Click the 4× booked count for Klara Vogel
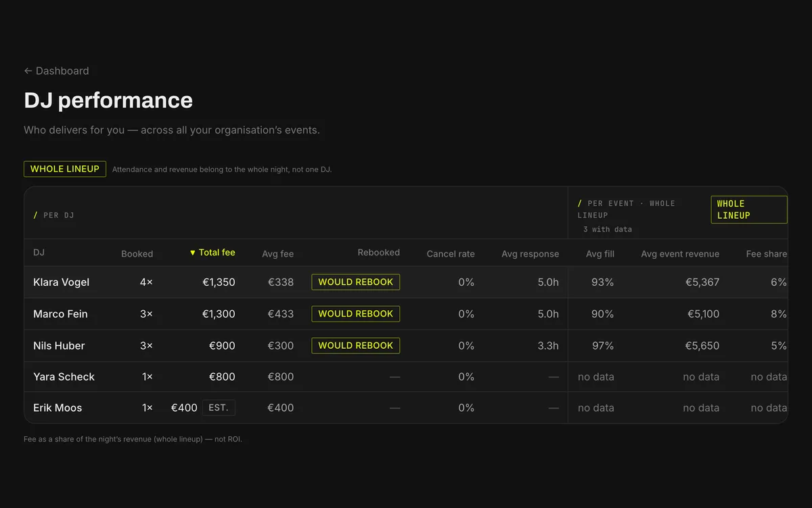Image resolution: width=812 pixels, height=508 pixels. (x=146, y=282)
